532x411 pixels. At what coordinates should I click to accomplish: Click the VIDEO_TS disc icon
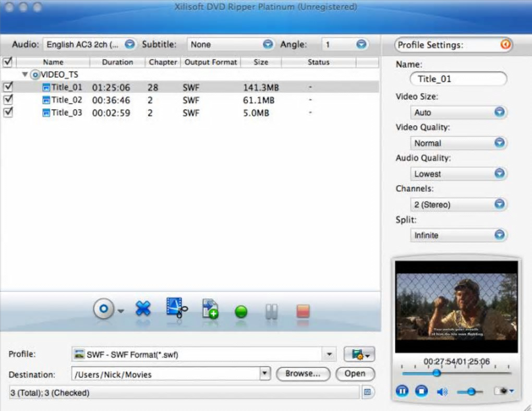pos(35,75)
